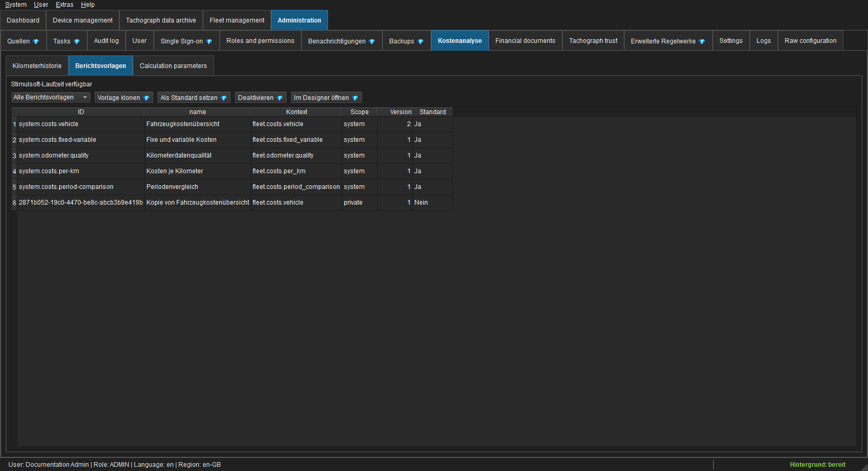Sort by Scope column header
This screenshot has width=868, height=471.
click(359, 112)
